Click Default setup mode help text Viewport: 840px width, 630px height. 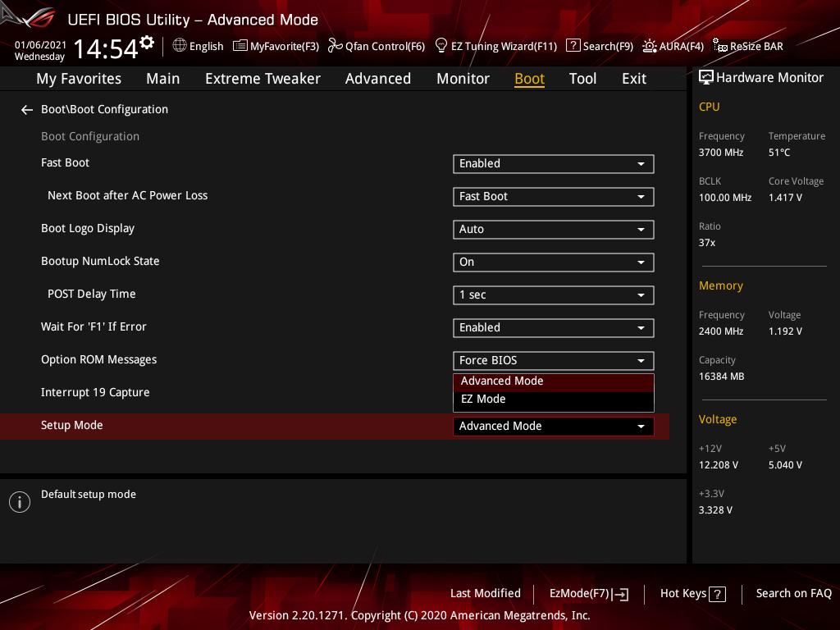(89, 495)
